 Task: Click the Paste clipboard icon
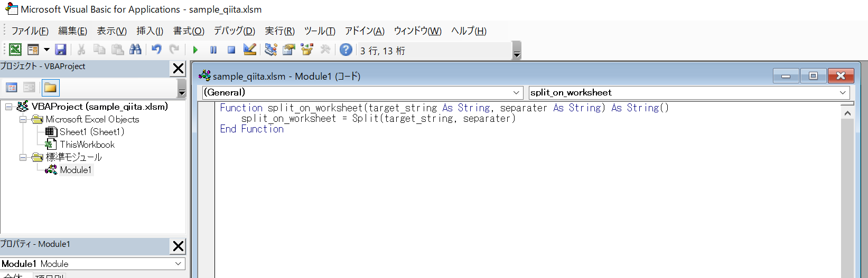click(117, 50)
